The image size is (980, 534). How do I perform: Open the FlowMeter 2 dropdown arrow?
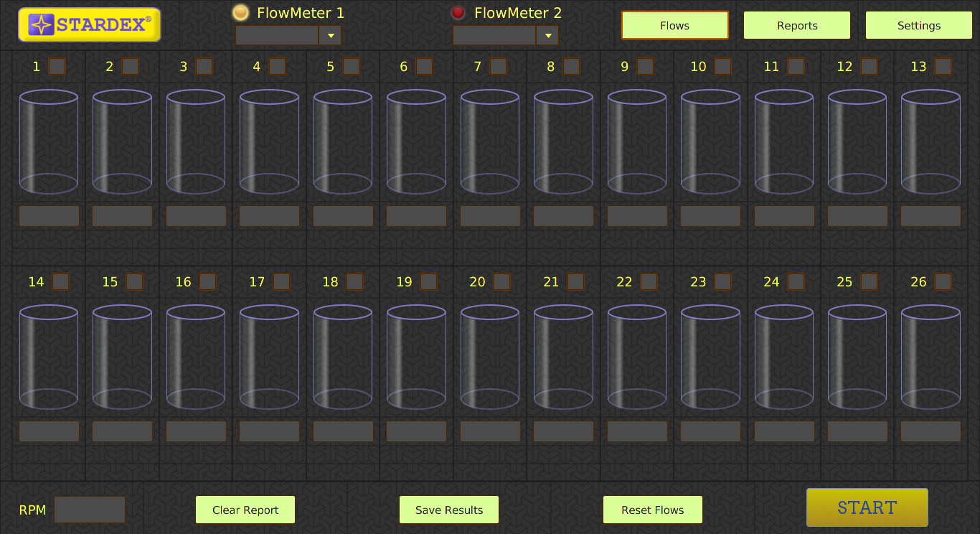tap(547, 35)
